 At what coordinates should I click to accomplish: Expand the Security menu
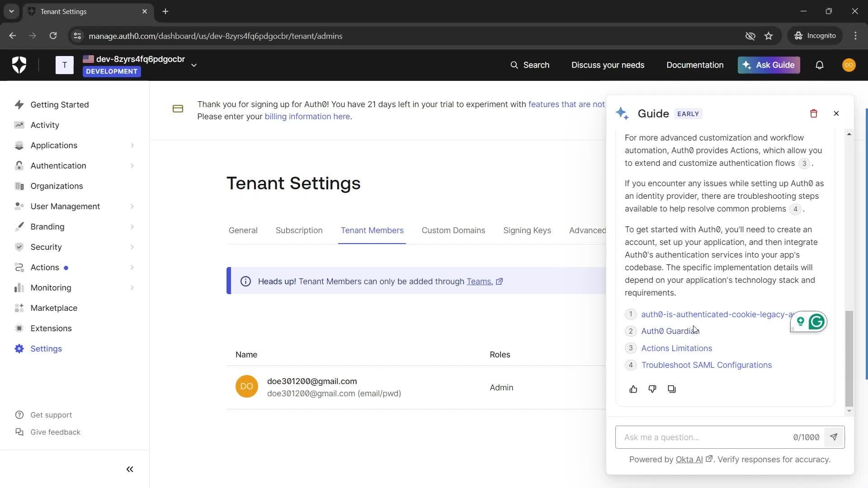coord(132,247)
